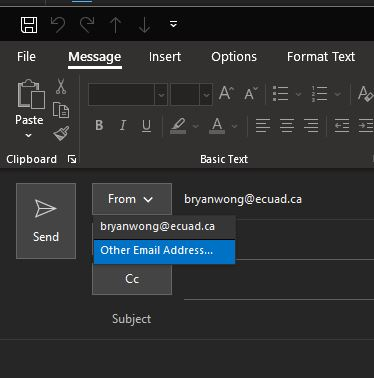Click the Copy icon in Clipboard group
The width and height of the screenshot is (374, 378).
(61, 110)
